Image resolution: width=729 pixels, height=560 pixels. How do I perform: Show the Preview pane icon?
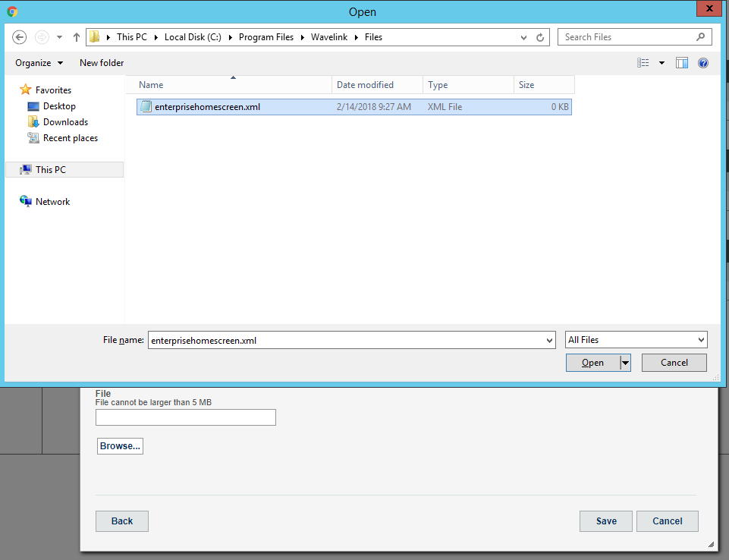(681, 63)
